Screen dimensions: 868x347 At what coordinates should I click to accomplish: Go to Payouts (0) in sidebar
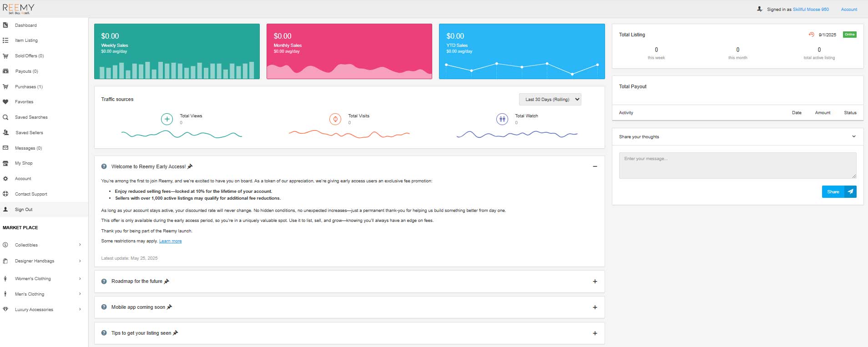(26, 71)
